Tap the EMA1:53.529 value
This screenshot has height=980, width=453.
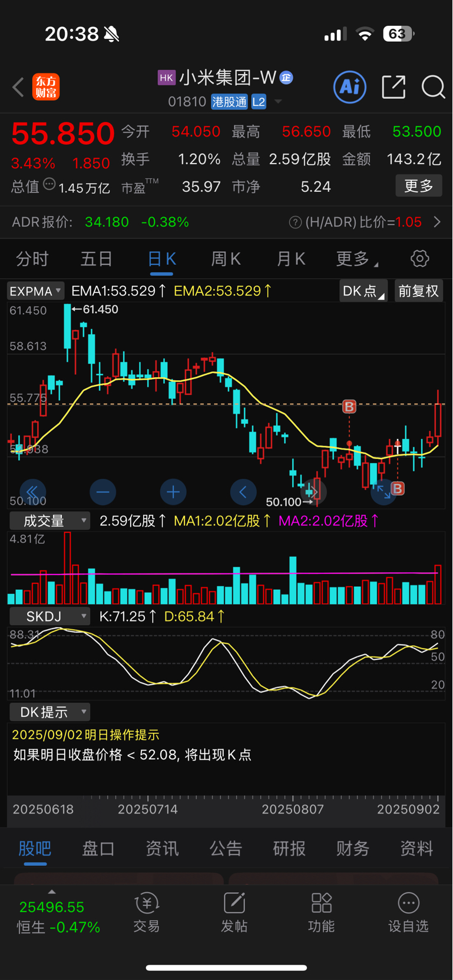click(x=118, y=291)
